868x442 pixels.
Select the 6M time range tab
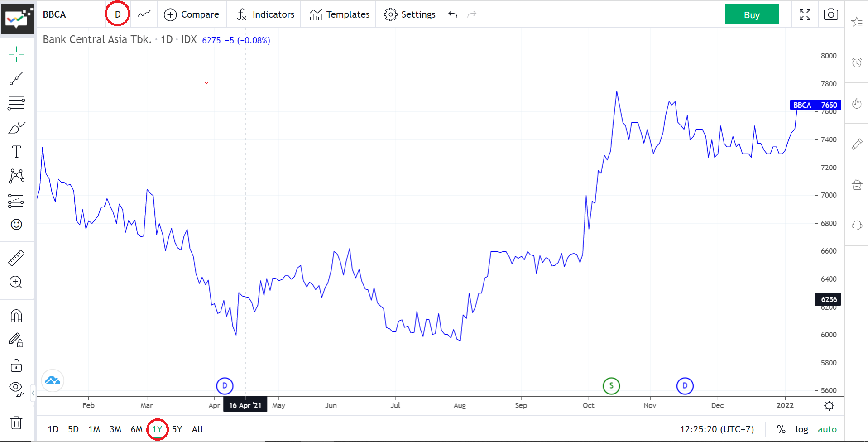135,429
